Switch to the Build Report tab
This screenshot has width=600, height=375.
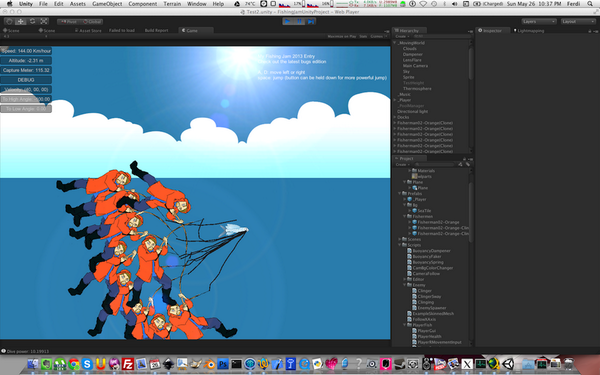pos(156,30)
